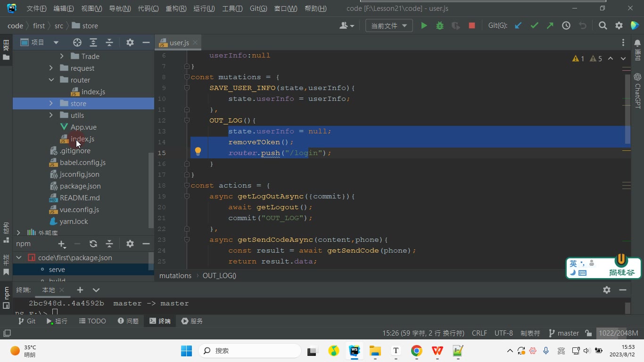This screenshot has height=362, width=644.
Task: Push commits with green up-right arrow
Action: point(550,26)
